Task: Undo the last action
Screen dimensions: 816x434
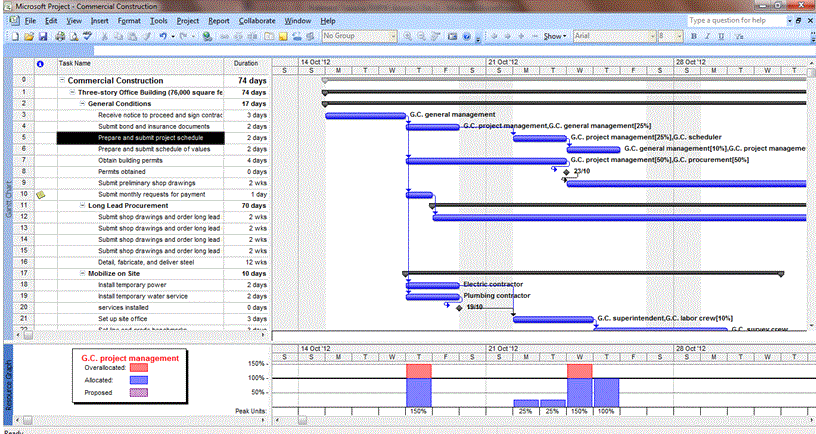Action: [x=163, y=36]
